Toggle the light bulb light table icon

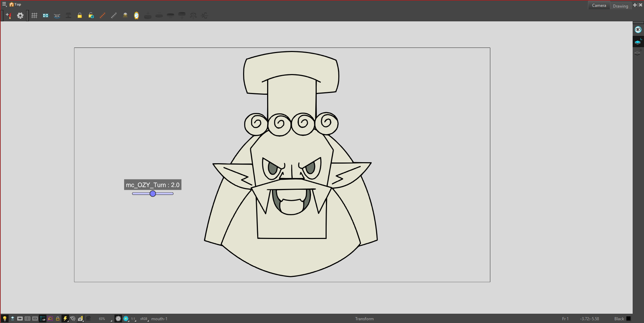(x=5, y=319)
